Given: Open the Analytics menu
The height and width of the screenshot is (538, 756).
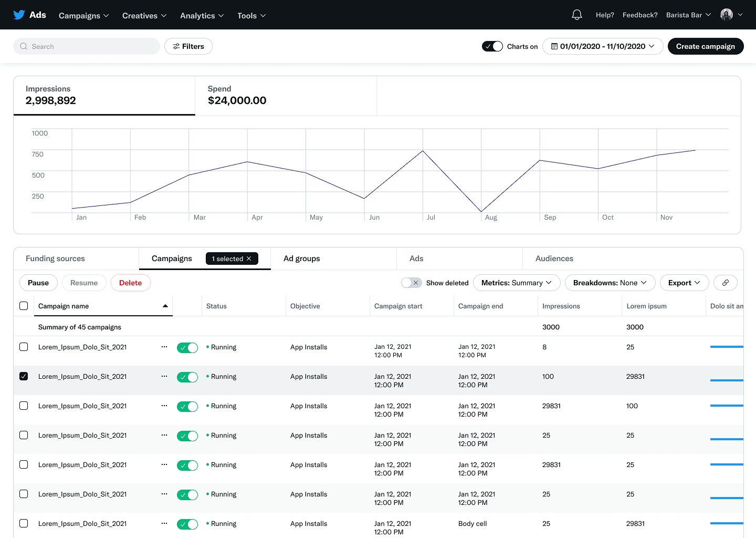Looking at the screenshot, I should coord(202,15).
